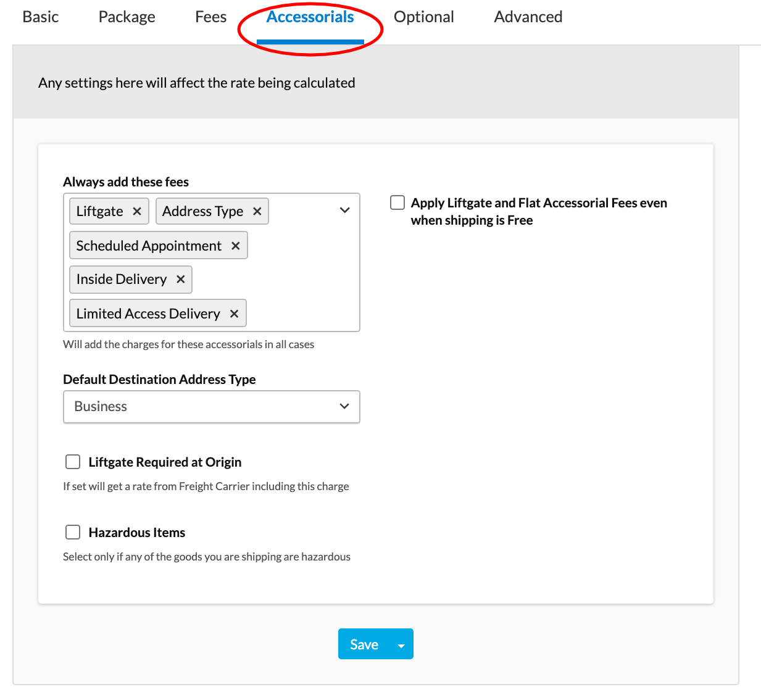Remove the Inside Delivery tag

[180, 279]
